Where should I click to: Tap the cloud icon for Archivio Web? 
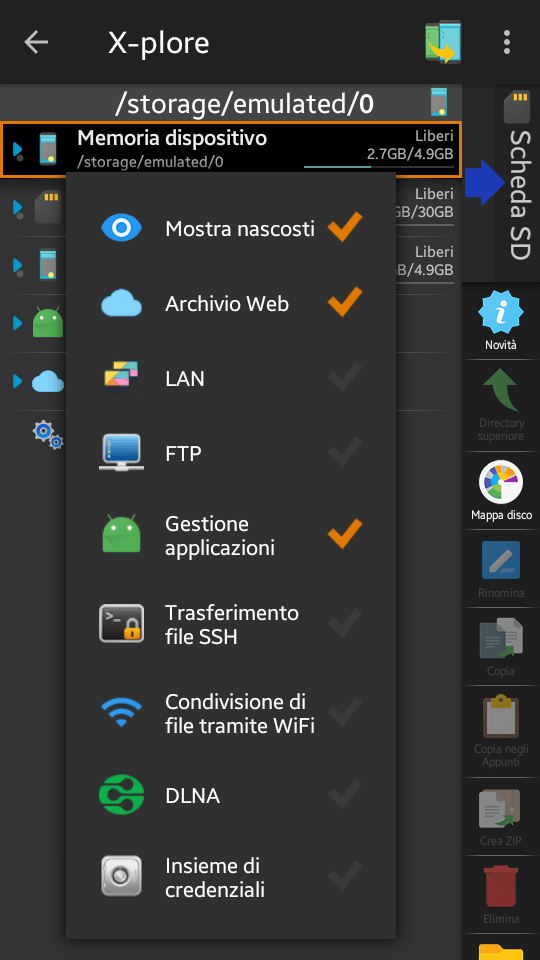click(121, 304)
